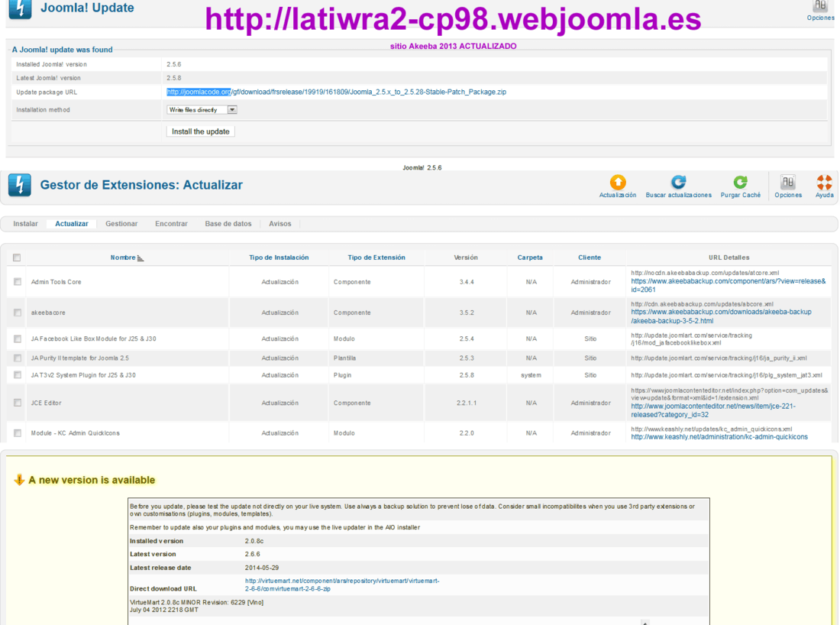
Task: Sort by the Carpeta column header
Action: 530,257
